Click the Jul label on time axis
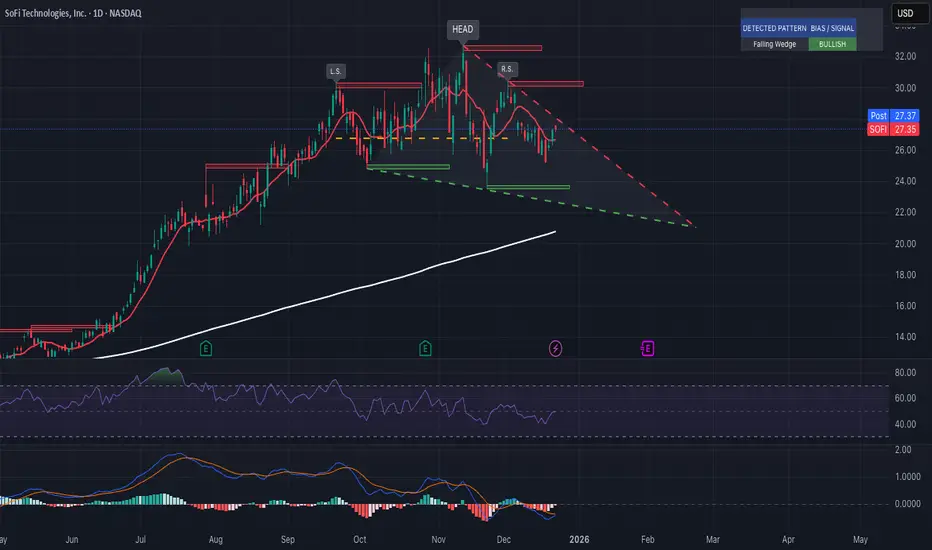This screenshot has height=550, width=932. pos(140,539)
